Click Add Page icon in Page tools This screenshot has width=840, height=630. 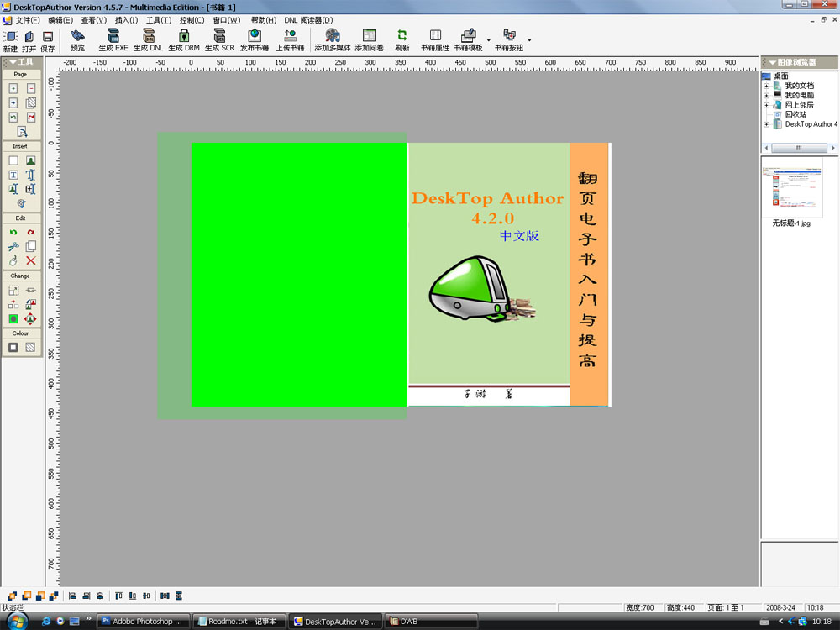pyautogui.click(x=13, y=88)
